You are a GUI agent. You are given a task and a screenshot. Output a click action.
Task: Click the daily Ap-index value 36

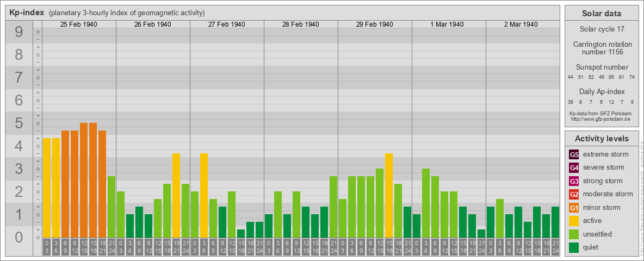[571, 102]
